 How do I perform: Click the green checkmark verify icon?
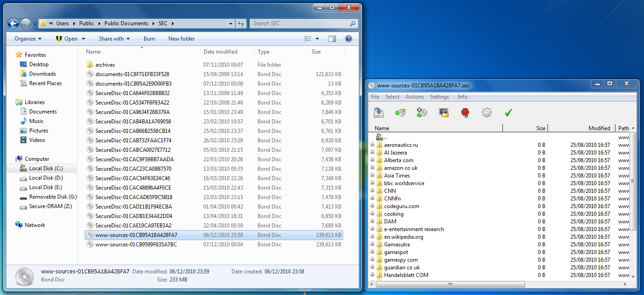pyautogui.click(x=508, y=112)
